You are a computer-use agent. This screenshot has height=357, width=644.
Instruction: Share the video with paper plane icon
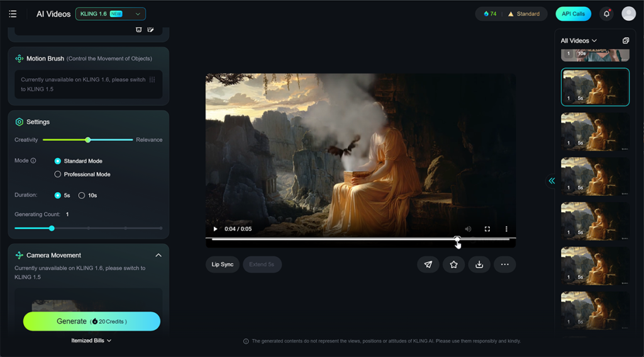(x=428, y=264)
